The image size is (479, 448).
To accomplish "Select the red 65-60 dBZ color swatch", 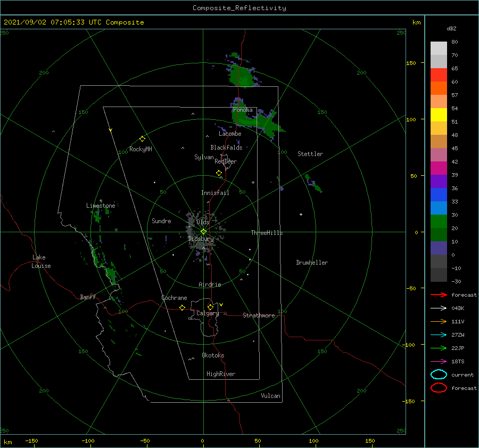I will (x=439, y=75).
